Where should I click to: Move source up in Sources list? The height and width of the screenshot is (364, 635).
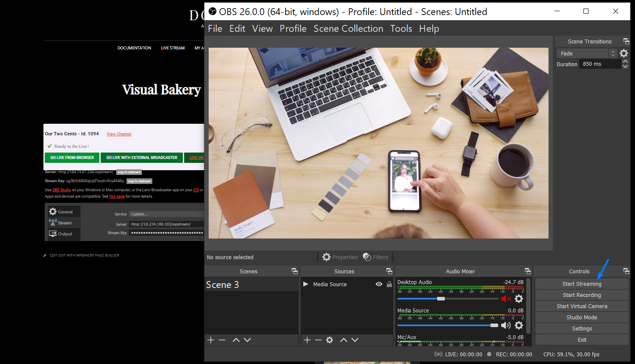point(344,340)
